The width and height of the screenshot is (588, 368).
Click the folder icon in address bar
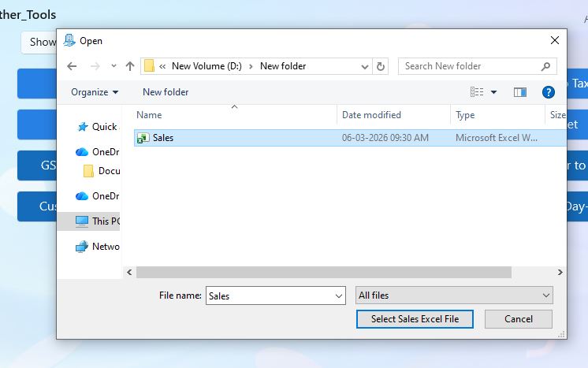tap(149, 66)
